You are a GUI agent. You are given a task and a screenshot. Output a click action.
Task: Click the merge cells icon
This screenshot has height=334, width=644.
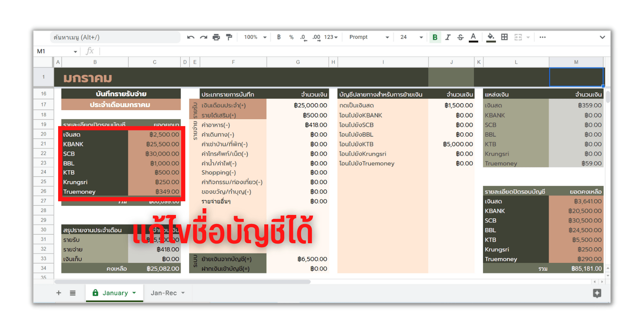(518, 37)
